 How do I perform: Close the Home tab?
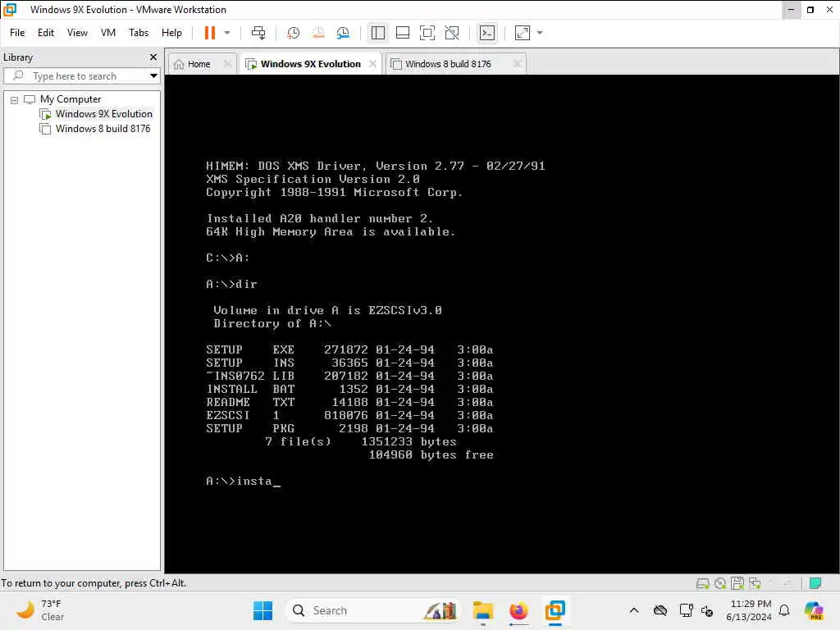point(227,64)
